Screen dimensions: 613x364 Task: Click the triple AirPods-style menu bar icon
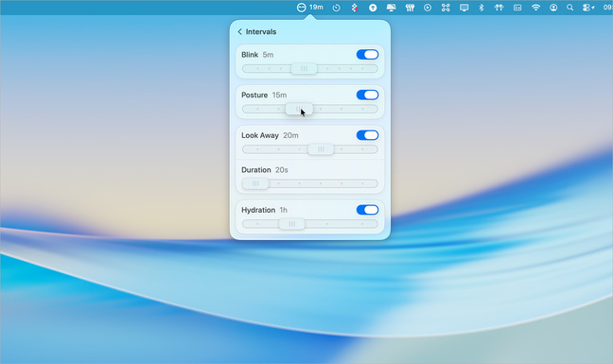(x=410, y=8)
